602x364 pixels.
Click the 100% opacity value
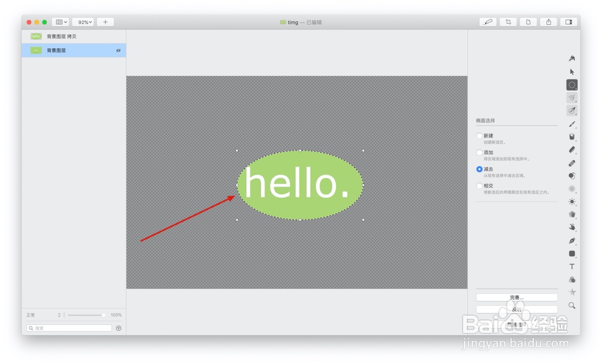pos(116,315)
